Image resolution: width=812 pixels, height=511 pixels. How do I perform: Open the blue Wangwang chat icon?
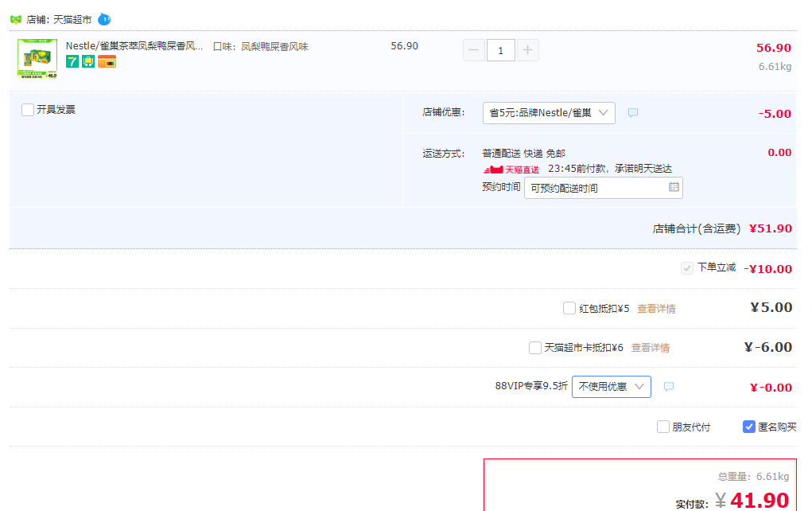click(104, 19)
